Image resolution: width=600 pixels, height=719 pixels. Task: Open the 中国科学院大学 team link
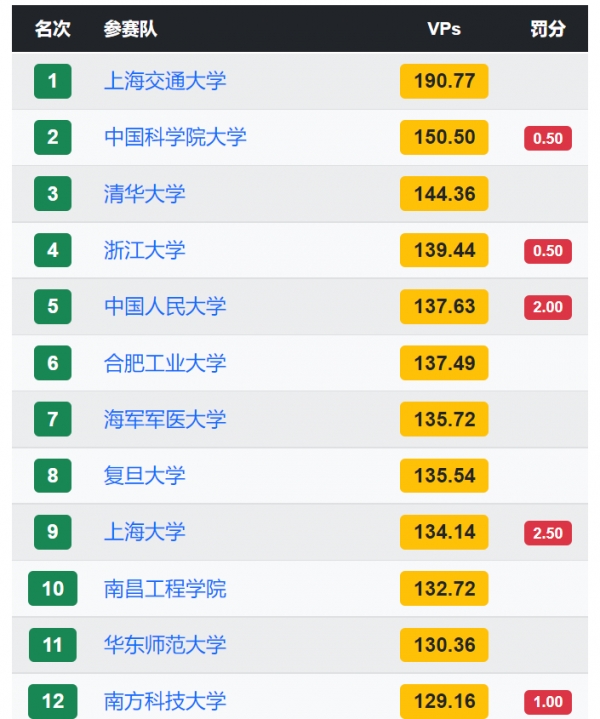[x=175, y=137]
